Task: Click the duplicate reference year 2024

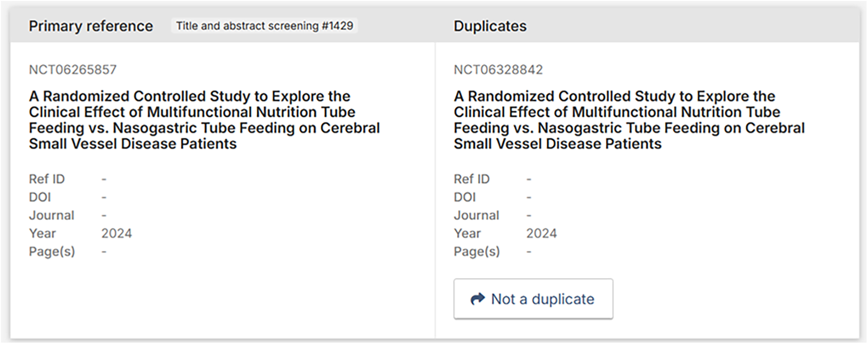Action: tap(541, 233)
